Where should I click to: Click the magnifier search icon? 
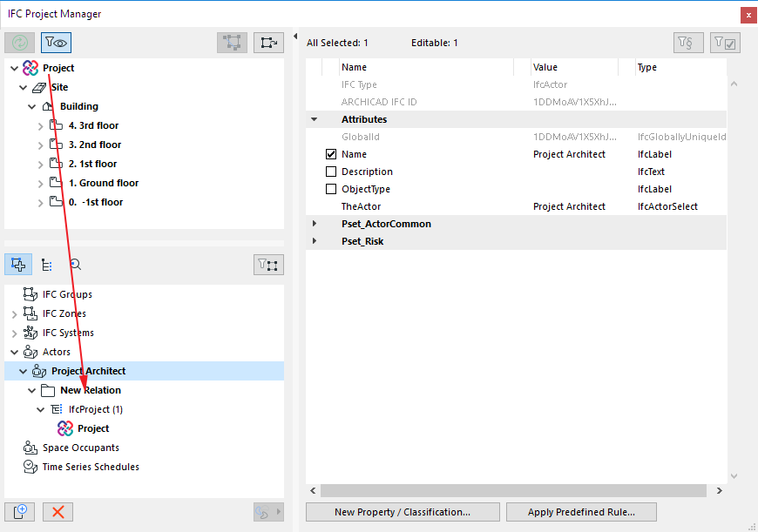coord(76,265)
